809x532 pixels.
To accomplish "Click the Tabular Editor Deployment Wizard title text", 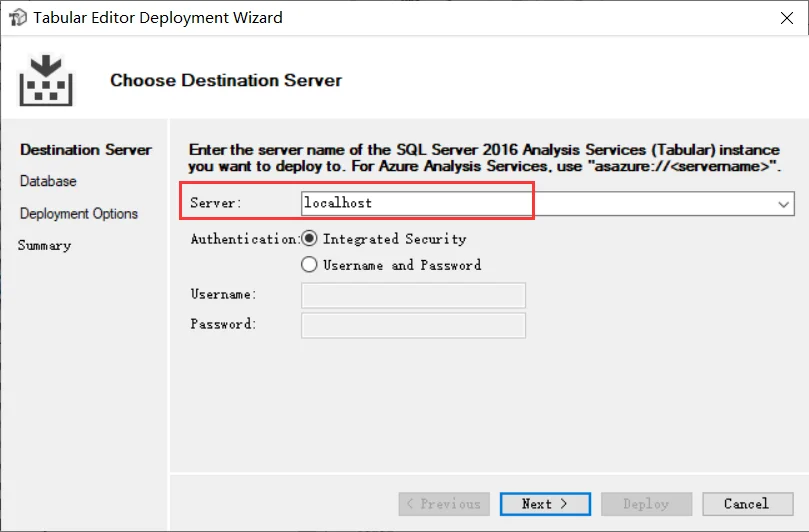I will click(x=158, y=18).
